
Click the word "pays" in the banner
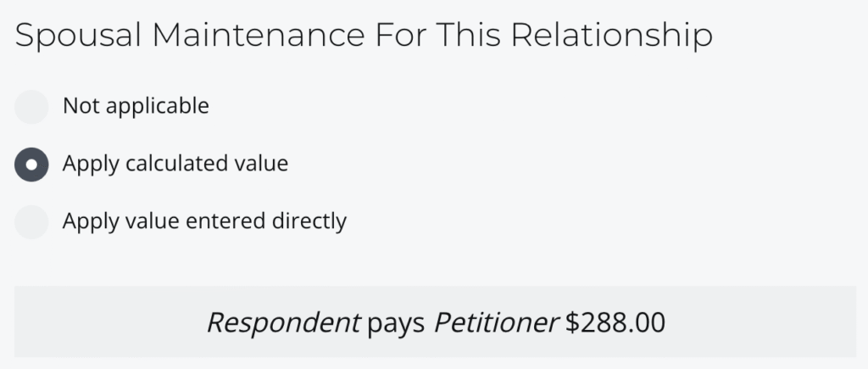pyautogui.click(x=397, y=323)
